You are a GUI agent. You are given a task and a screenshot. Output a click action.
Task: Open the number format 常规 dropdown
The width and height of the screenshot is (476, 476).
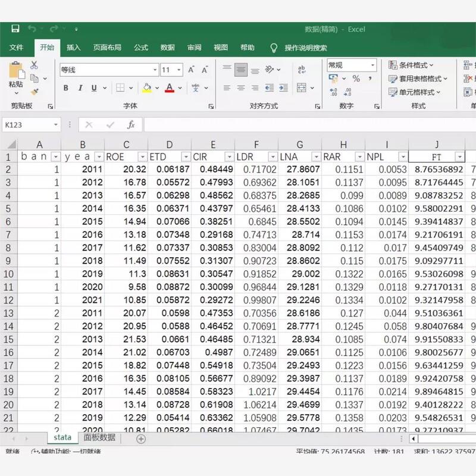tap(372, 65)
